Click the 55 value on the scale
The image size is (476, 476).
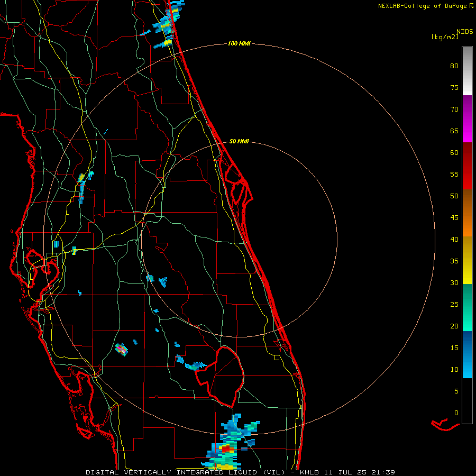click(454, 174)
